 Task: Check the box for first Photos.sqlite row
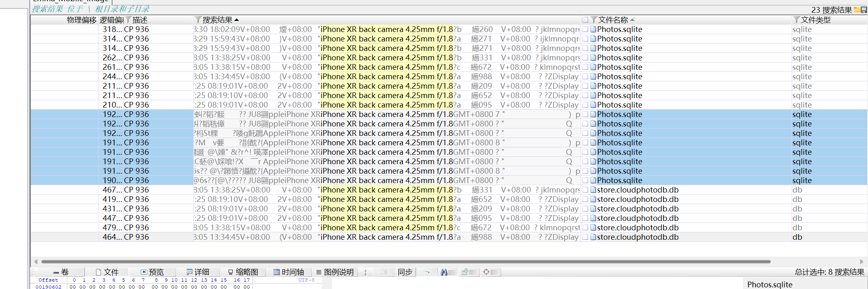point(586,29)
